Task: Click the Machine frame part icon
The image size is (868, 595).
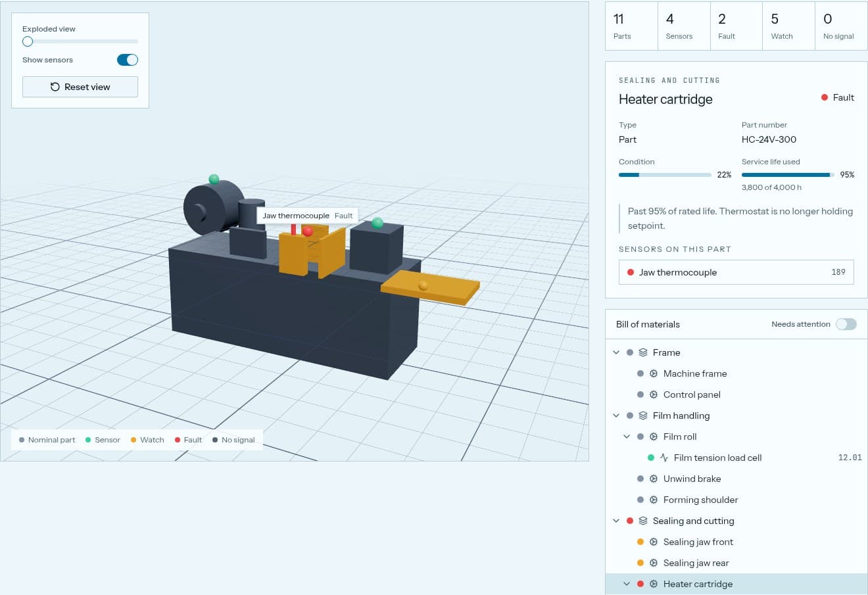Action: [654, 373]
